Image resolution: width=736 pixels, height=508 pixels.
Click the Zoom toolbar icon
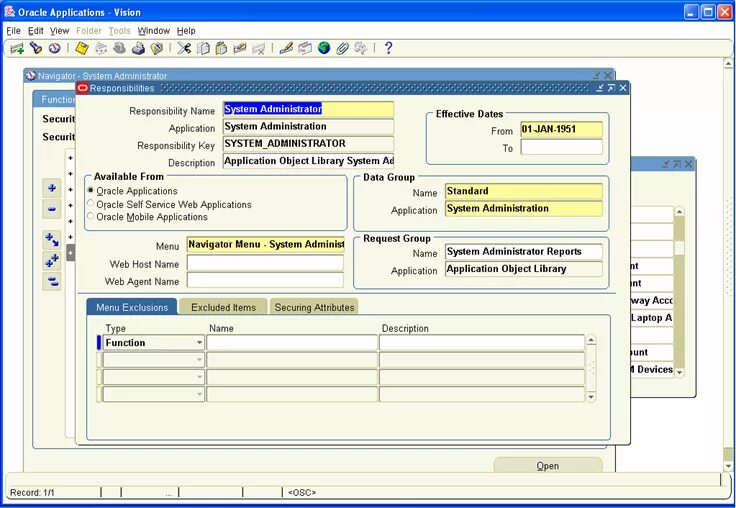tap(305, 48)
